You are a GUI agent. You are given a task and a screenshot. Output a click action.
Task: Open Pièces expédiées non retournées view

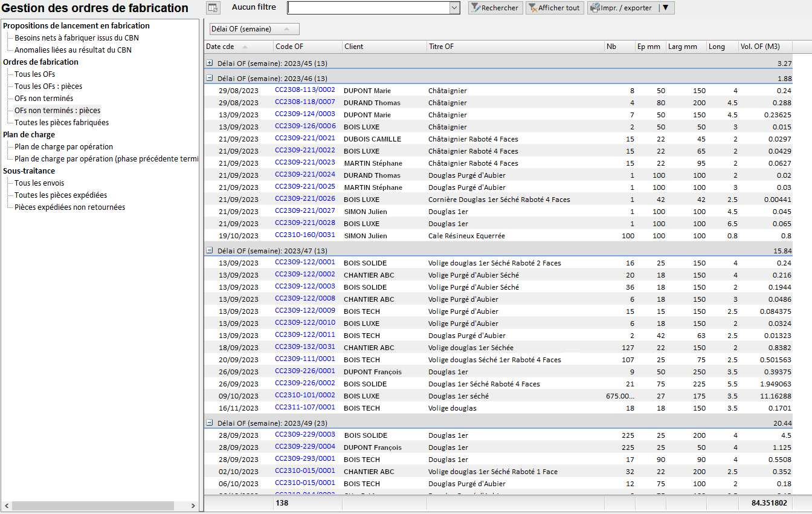(69, 207)
